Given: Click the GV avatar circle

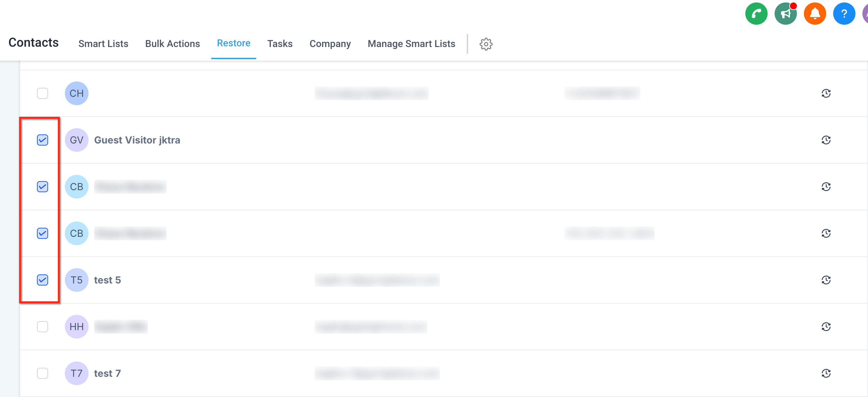Looking at the screenshot, I should tap(77, 140).
